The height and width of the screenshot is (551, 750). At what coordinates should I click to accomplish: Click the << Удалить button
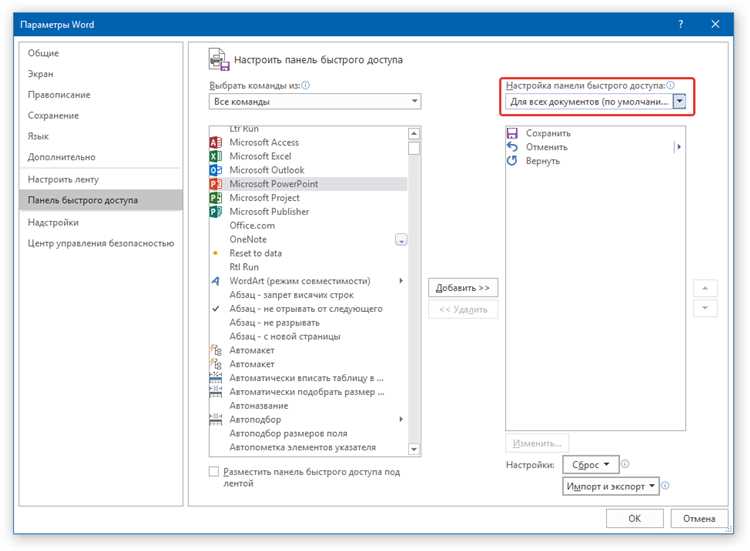coord(463,309)
